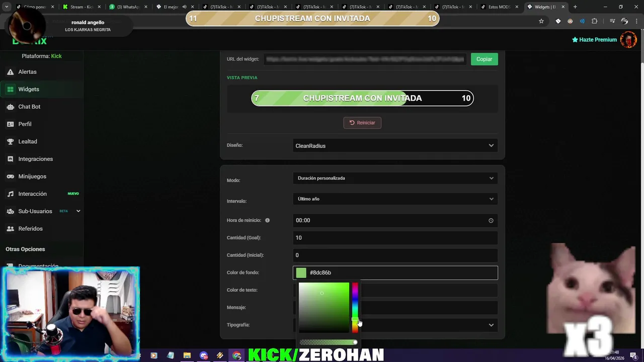Click the Sub-Usuarios people icon

(10, 211)
